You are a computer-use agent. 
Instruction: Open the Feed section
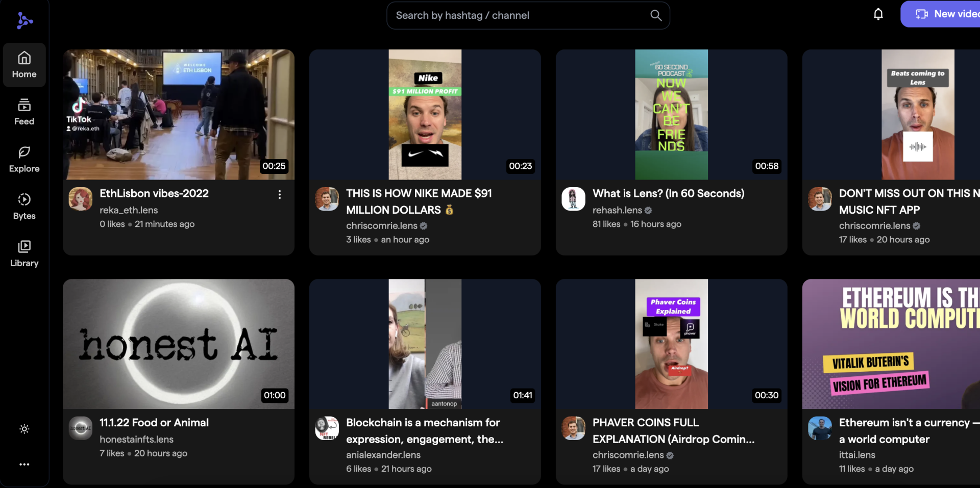pos(24,112)
